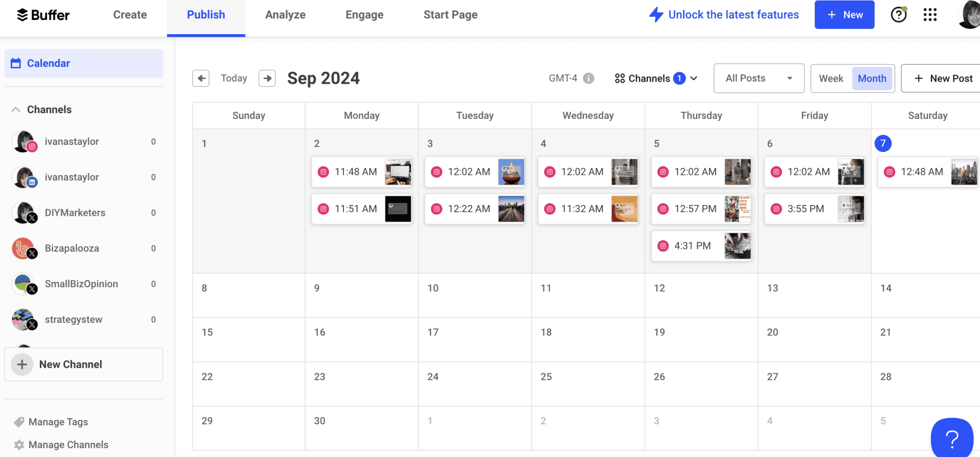This screenshot has width=980, height=457.
Task: Open the help question mark icon
Action: pyautogui.click(x=898, y=14)
